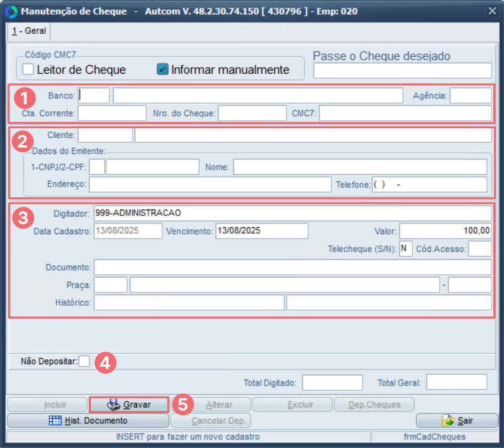
Task: Click the frmCadCheques status bar text
Action: pyautogui.click(x=435, y=437)
